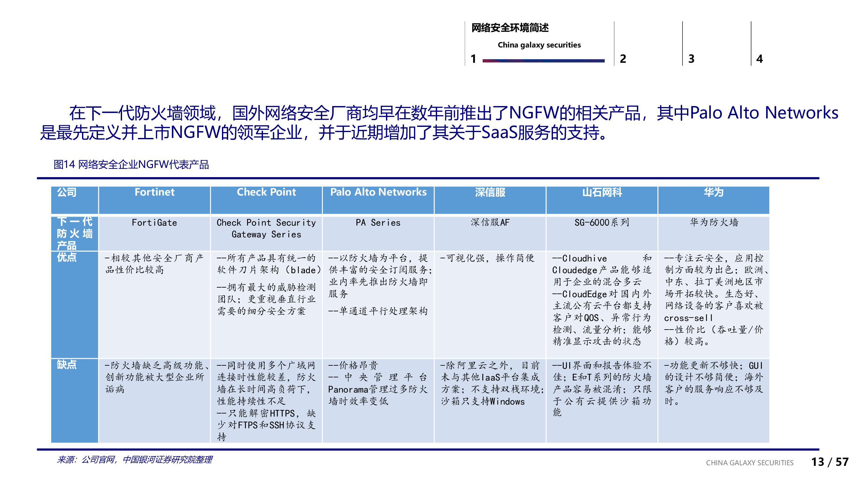
Task: Click the Fortinet column header
Action: click(155, 193)
